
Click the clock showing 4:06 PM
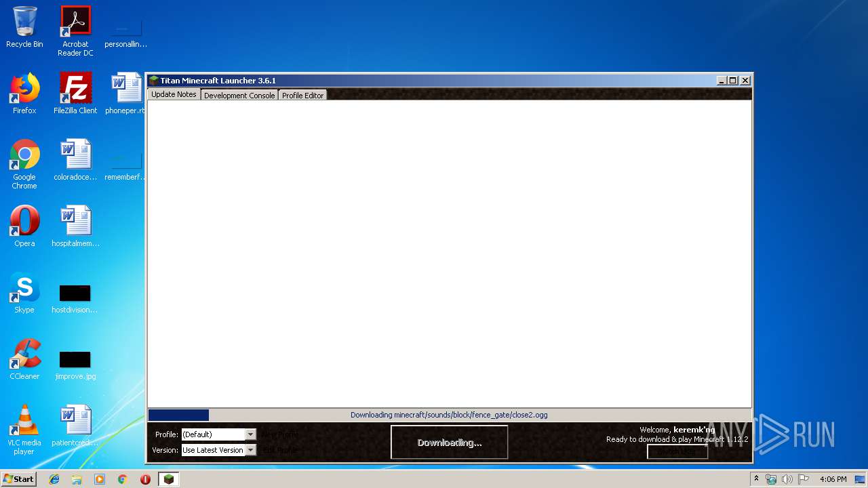[x=833, y=479]
